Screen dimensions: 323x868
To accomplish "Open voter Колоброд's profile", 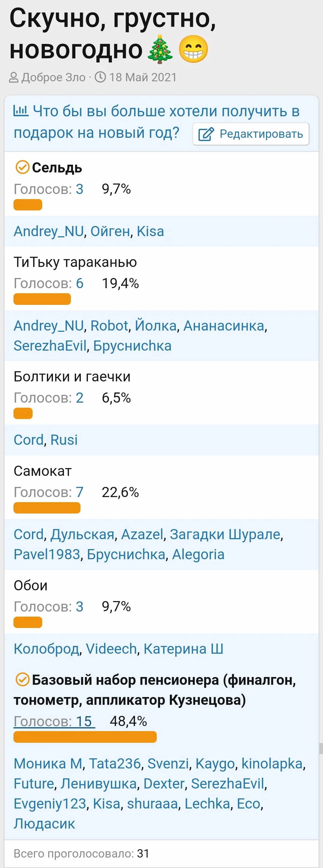I will click(x=46, y=649).
